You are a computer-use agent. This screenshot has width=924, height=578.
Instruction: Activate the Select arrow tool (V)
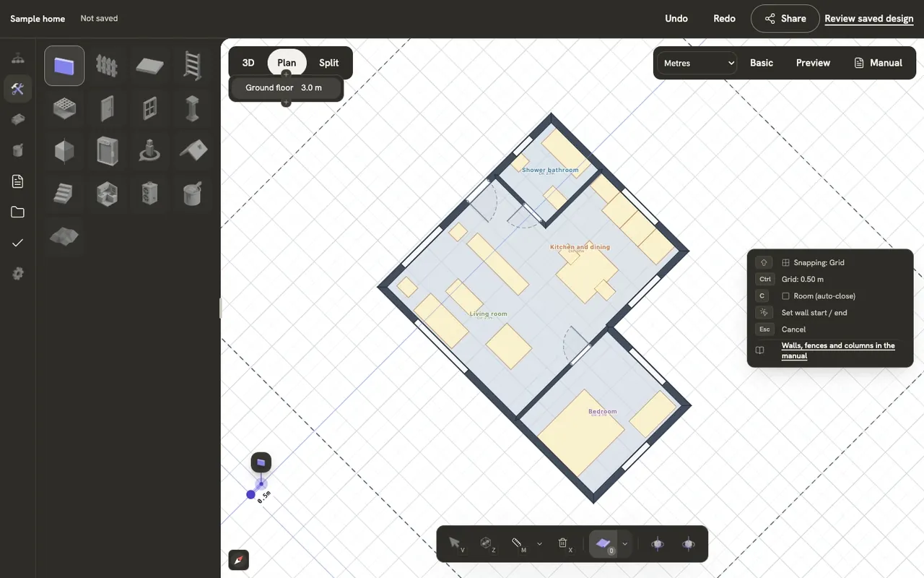pyautogui.click(x=456, y=544)
